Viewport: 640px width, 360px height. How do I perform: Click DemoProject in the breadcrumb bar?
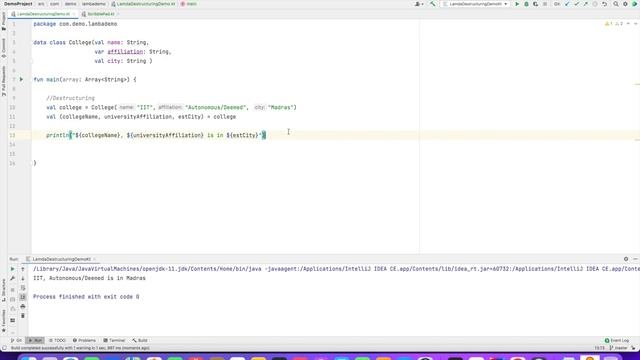click(x=18, y=4)
